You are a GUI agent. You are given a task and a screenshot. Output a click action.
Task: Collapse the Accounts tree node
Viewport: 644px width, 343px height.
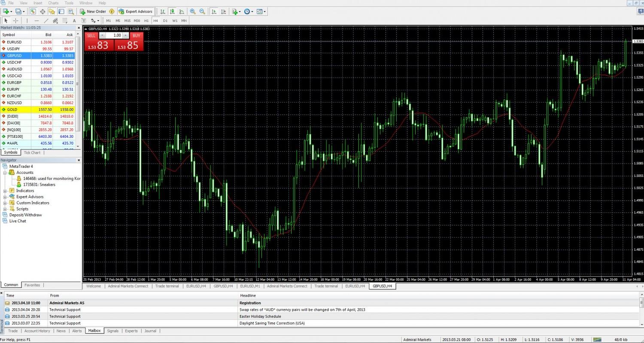point(5,173)
